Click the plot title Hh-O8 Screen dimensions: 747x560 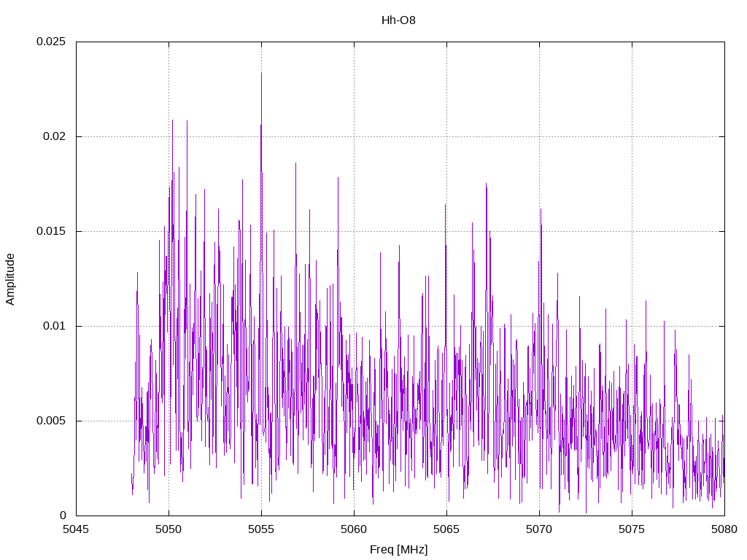(x=398, y=20)
